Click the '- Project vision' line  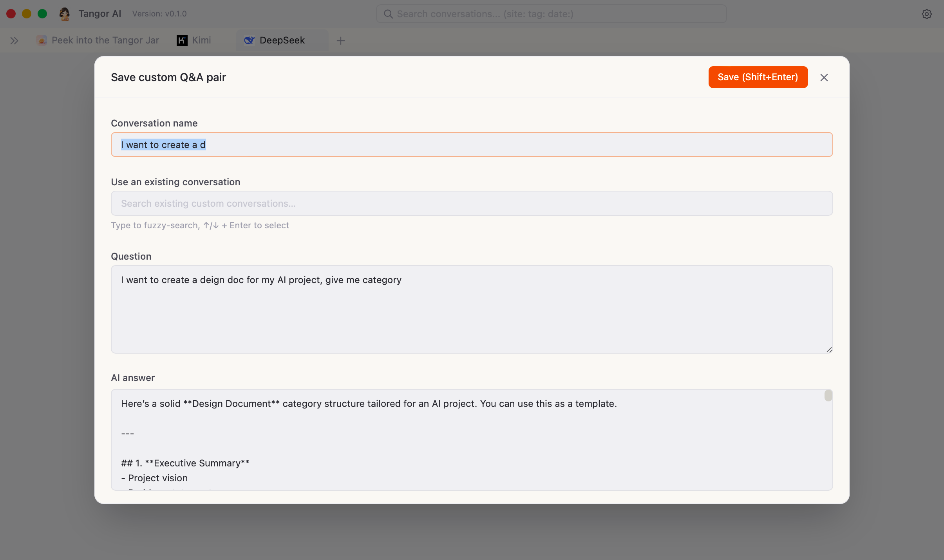pyautogui.click(x=154, y=478)
